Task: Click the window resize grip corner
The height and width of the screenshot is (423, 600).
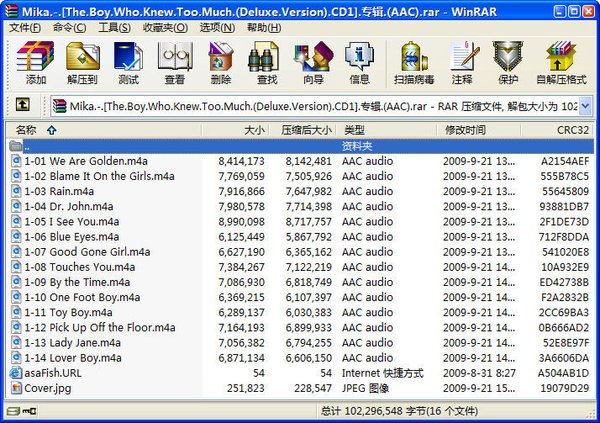Action: [590, 414]
